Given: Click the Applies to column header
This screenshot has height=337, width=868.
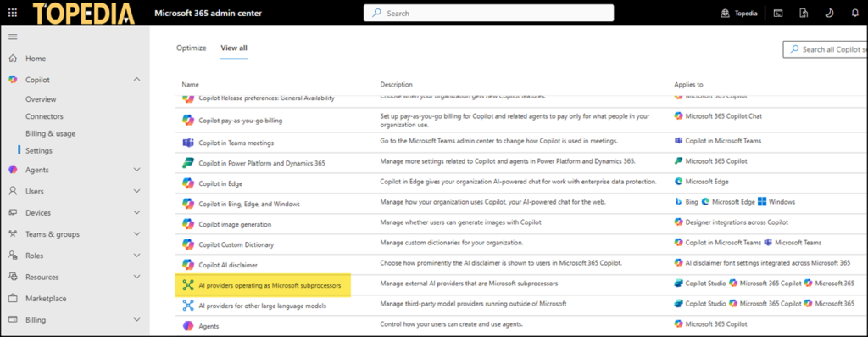Looking at the screenshot, I should tap(688, 85).
